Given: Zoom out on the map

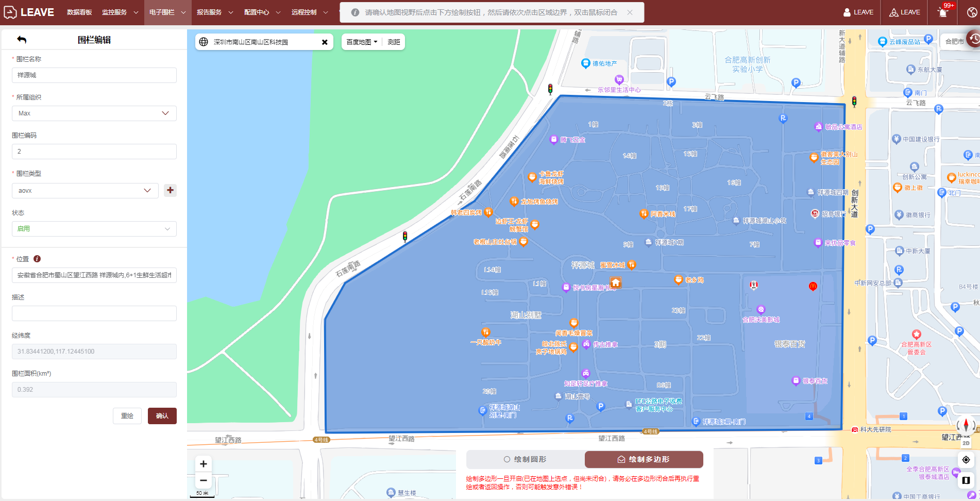Looking at the screenshot, I should tap(204, 480).
